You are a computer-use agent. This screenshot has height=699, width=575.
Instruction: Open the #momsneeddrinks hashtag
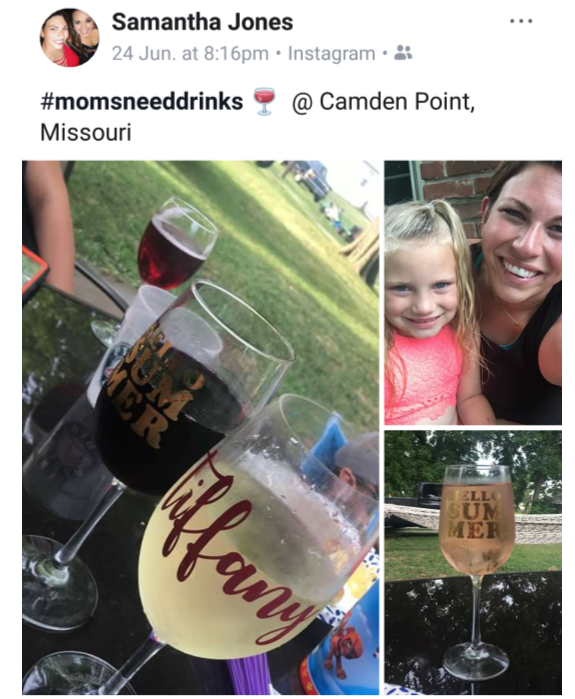(142, 102)
